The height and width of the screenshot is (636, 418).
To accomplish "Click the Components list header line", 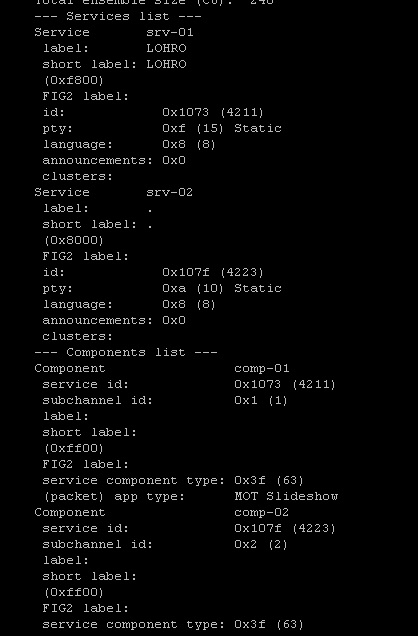I will pyautogui.click(x=126, y=352).
